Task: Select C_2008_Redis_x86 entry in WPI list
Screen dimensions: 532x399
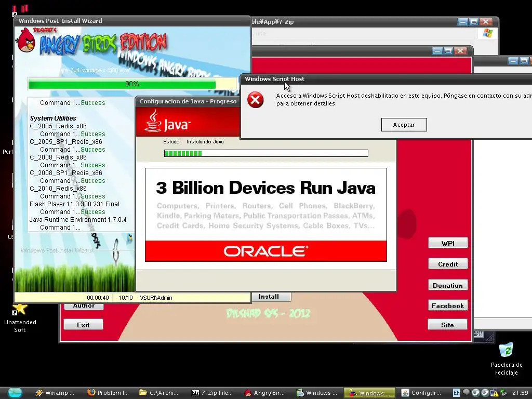Action: (58, 157)
